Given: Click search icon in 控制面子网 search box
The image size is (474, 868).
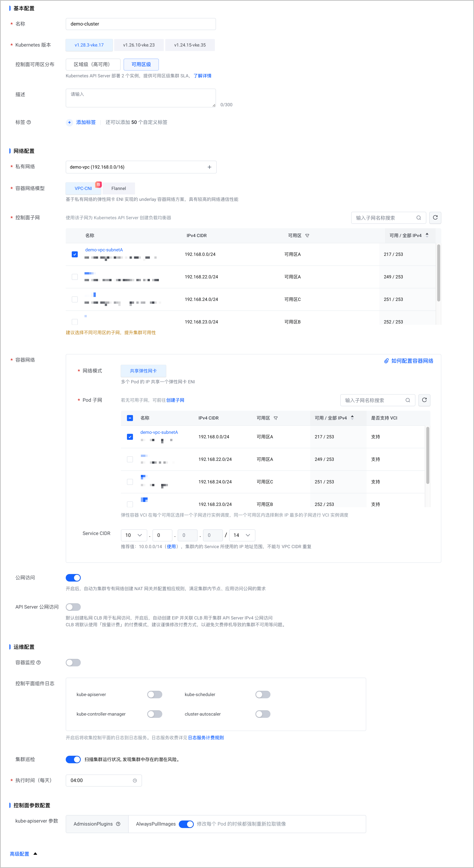Looking at the screenshot, I should [x=418, y=218].
